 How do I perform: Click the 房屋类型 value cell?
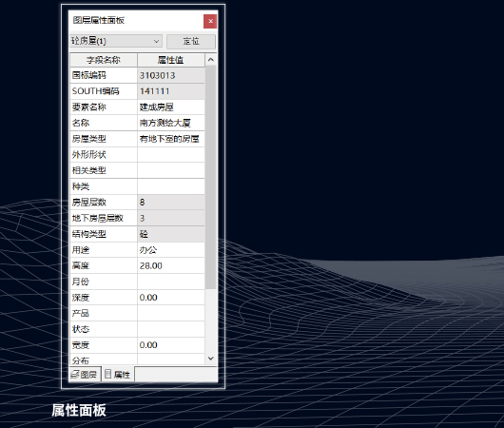(x=171, y=139)
